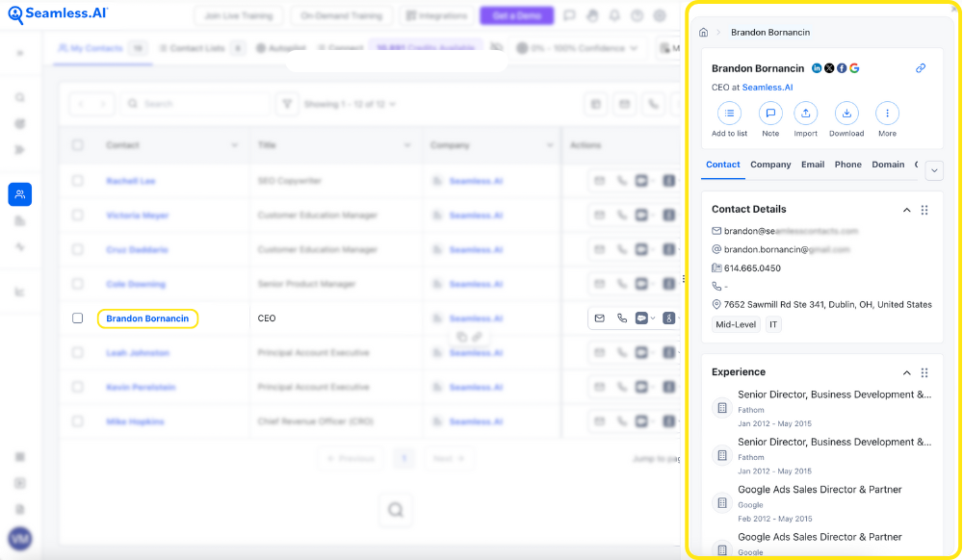Click the brandon.bornancin@ personal email line
963x560 pixels.
786,249
